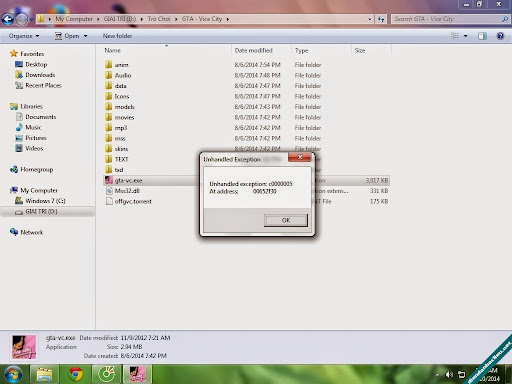Click the change your view icon

coord(455,36)
